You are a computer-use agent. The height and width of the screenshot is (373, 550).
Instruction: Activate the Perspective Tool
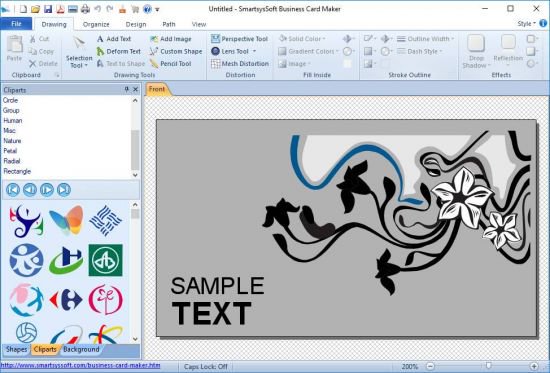240,39
